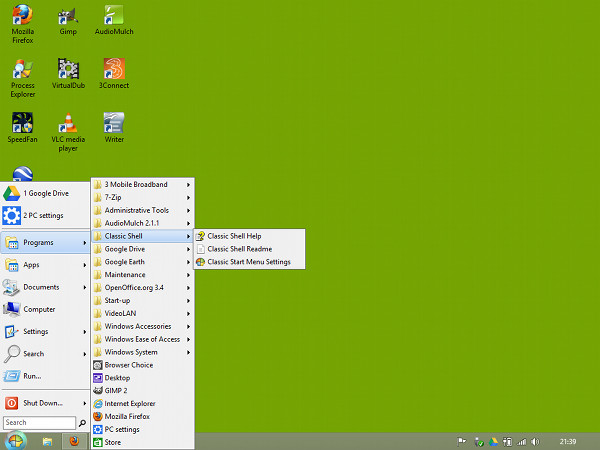The width and height of the screenshot is (600, 450).
Task: Expand the Shut Down options arrow
Action: (x=85, y=403)
